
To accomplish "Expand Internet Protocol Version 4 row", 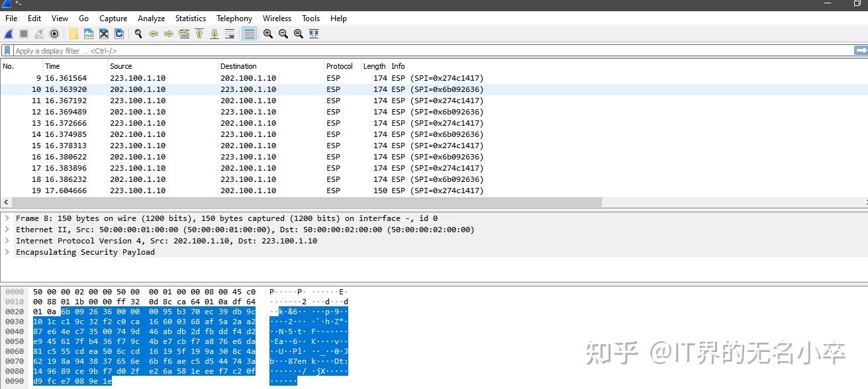I will 7,241.
